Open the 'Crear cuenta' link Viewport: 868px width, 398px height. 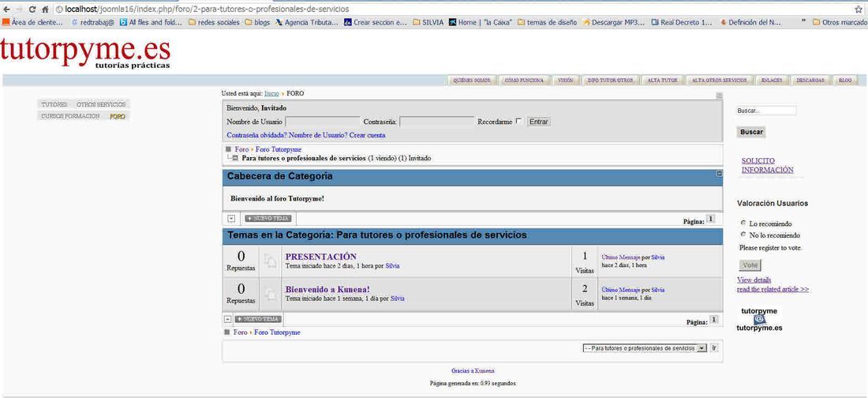click(367, 135)
